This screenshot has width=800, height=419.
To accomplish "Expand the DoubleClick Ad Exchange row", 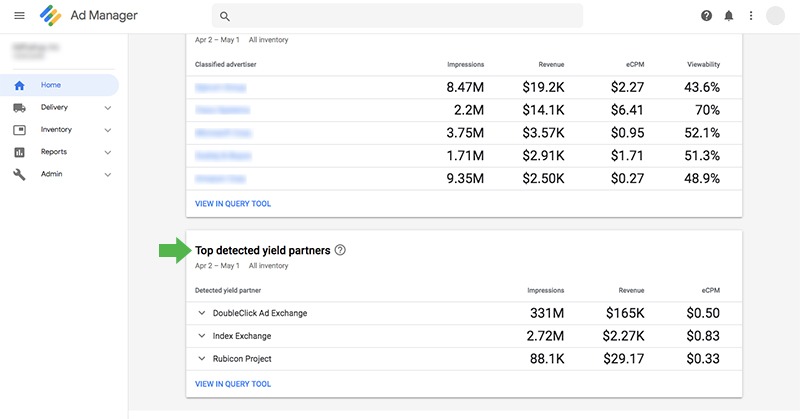I will [x=202, y=313].
